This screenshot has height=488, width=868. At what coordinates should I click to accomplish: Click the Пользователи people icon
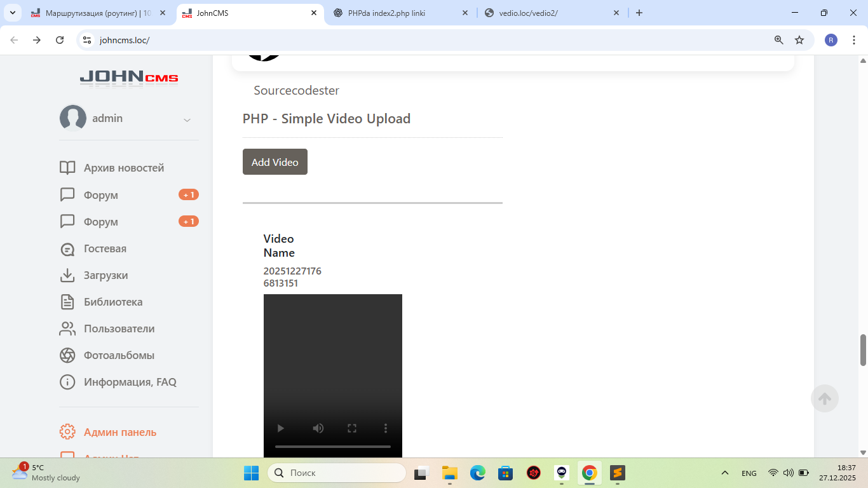click(67, 329)
